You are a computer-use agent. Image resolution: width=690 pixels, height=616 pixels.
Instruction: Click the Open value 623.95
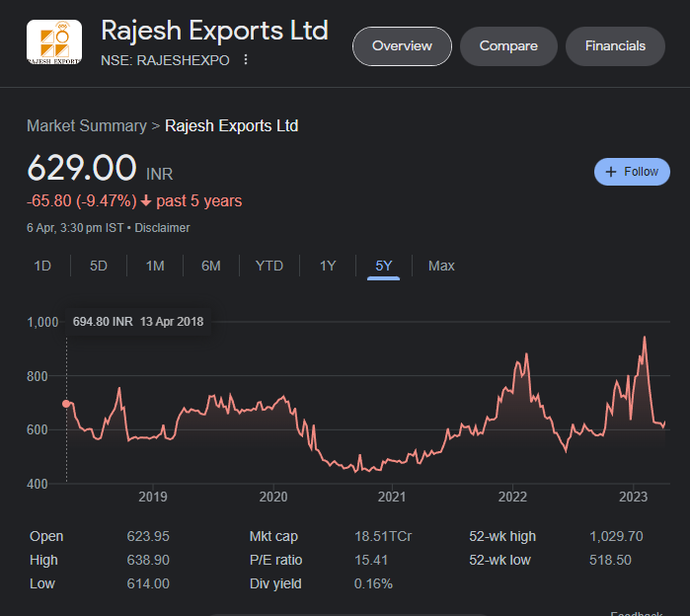click(148, 536)
